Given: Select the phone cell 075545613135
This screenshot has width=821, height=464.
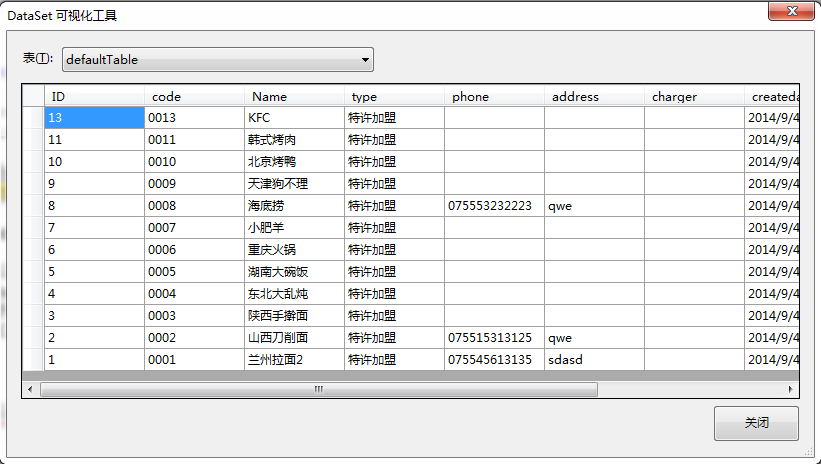Looking at the screenshot, I should (x=494, y=360).
